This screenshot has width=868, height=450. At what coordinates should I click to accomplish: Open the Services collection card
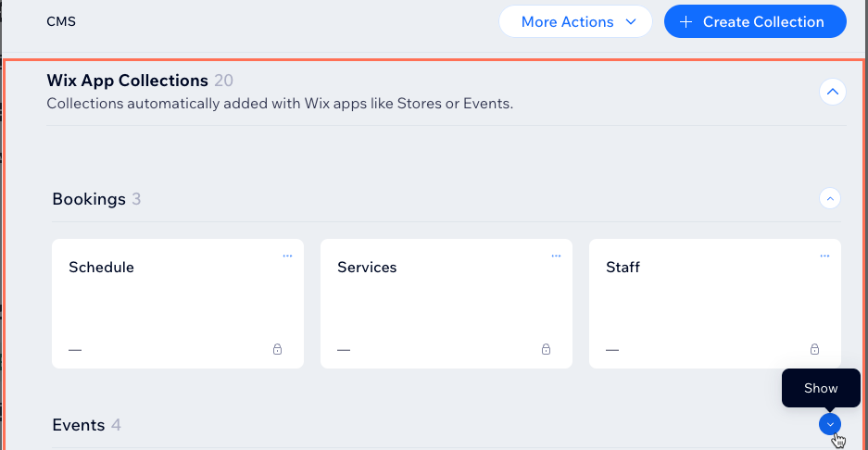pyautogui.click(x=447, y=304)
